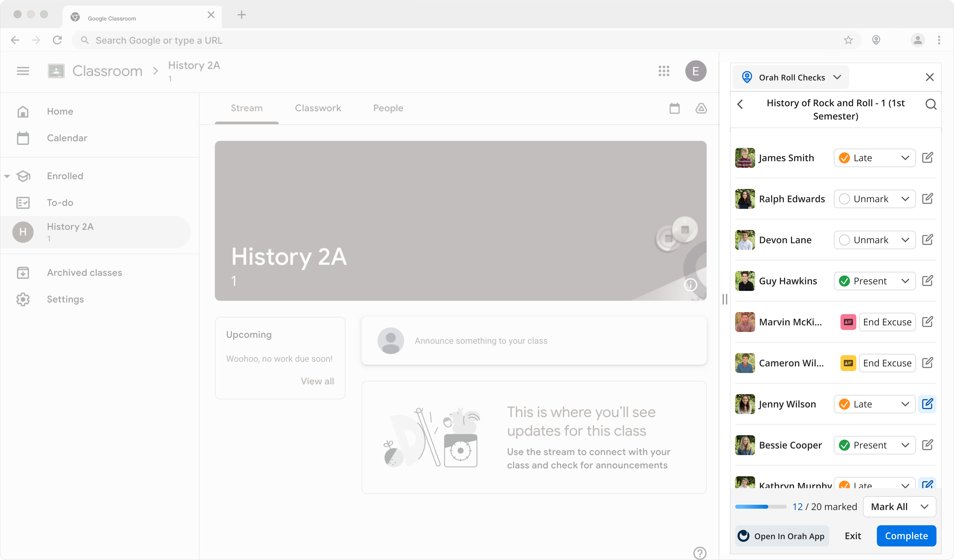Reload the page
954x560 pixels.
click(x=57, y=40)
